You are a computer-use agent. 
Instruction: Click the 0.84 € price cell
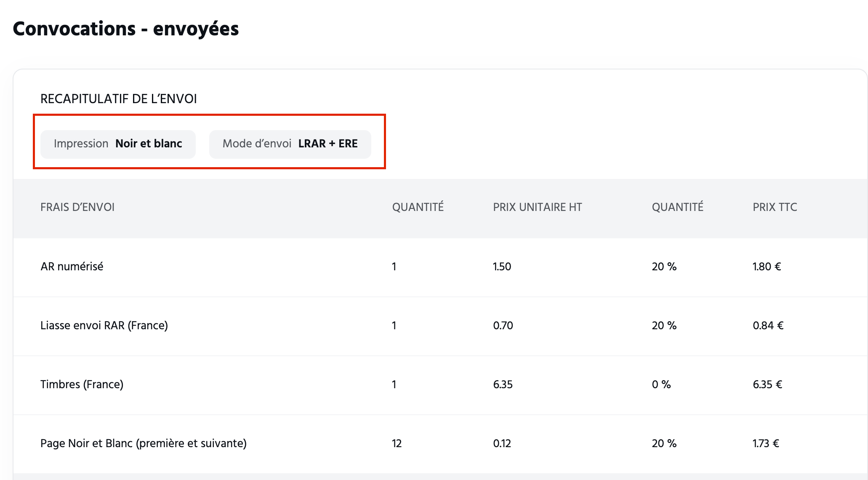click(x=768, y=326)
